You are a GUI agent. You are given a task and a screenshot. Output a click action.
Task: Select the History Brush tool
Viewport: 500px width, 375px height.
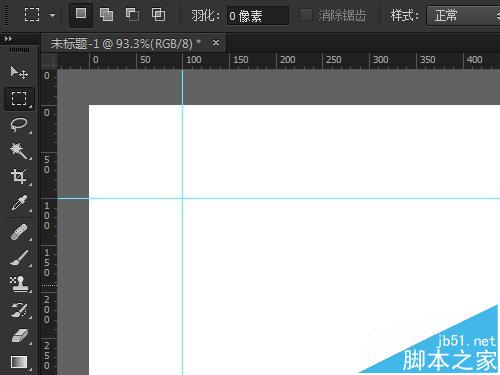19,310
